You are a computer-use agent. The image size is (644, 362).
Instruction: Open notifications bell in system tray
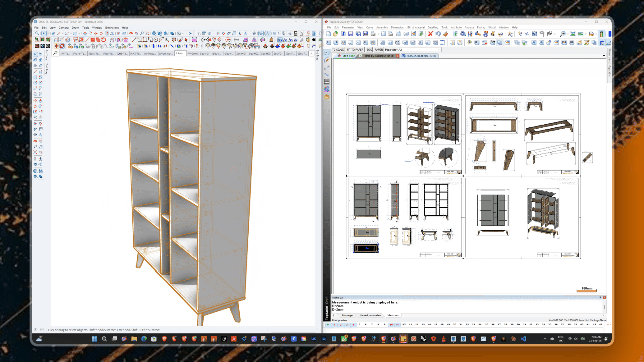tap(606, 339)
